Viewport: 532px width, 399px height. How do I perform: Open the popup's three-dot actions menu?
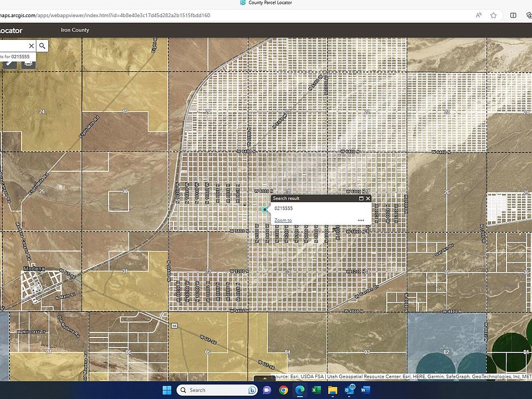(x=361, y=220)
